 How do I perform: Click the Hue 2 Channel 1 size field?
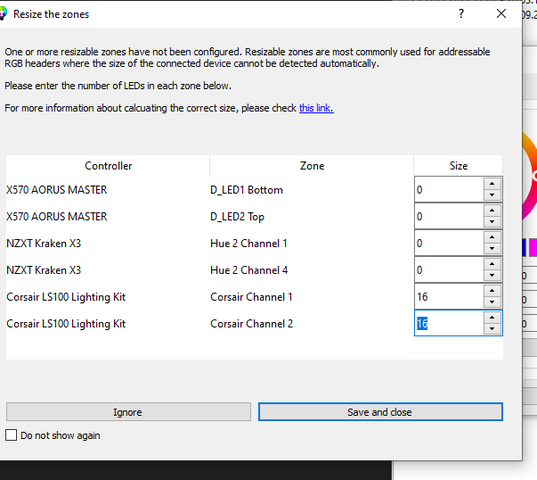pyautogui.click(x=449, y=243)
